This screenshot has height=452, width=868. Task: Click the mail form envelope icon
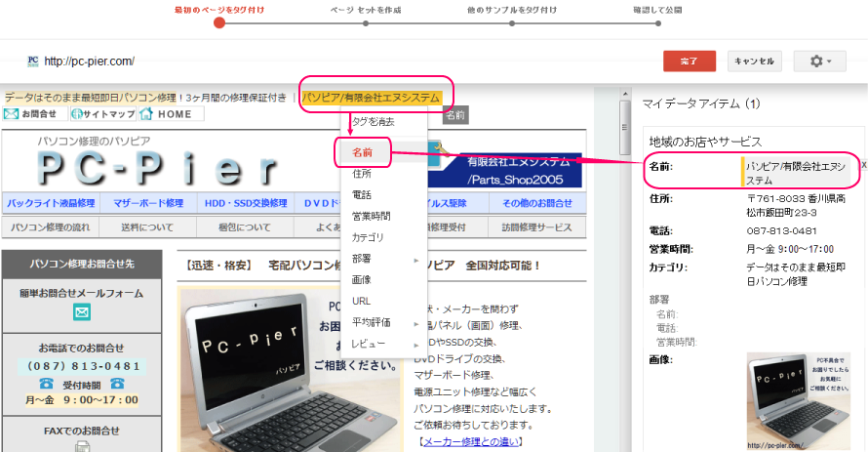click(x=82, y=312)
